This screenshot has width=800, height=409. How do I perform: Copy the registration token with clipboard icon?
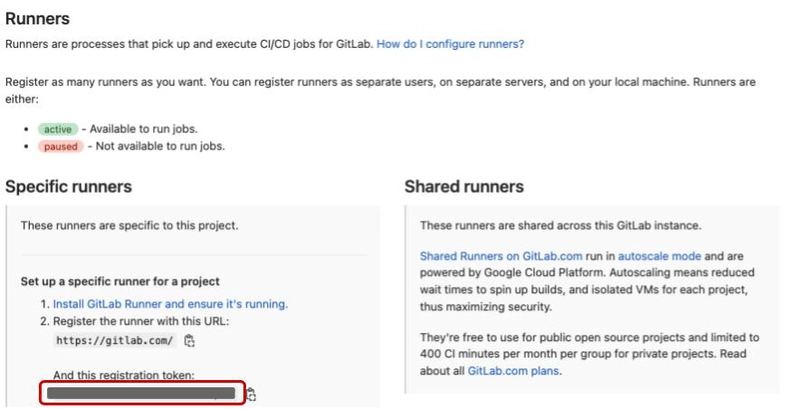point(251,394)
